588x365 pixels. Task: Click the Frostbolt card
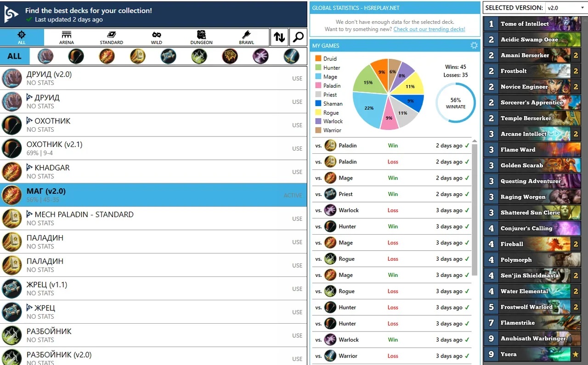[x=532, y=71]
